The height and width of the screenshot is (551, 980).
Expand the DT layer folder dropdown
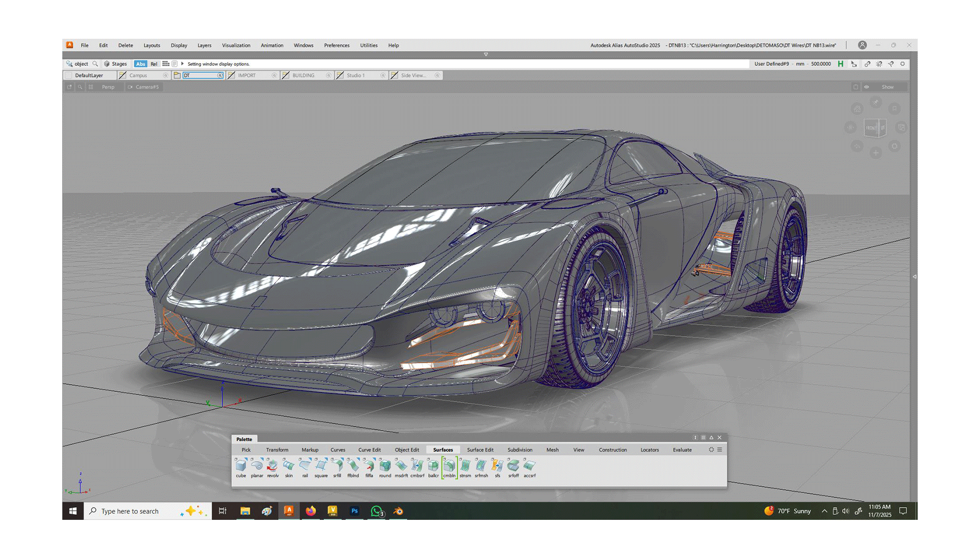tap(220, 76)
